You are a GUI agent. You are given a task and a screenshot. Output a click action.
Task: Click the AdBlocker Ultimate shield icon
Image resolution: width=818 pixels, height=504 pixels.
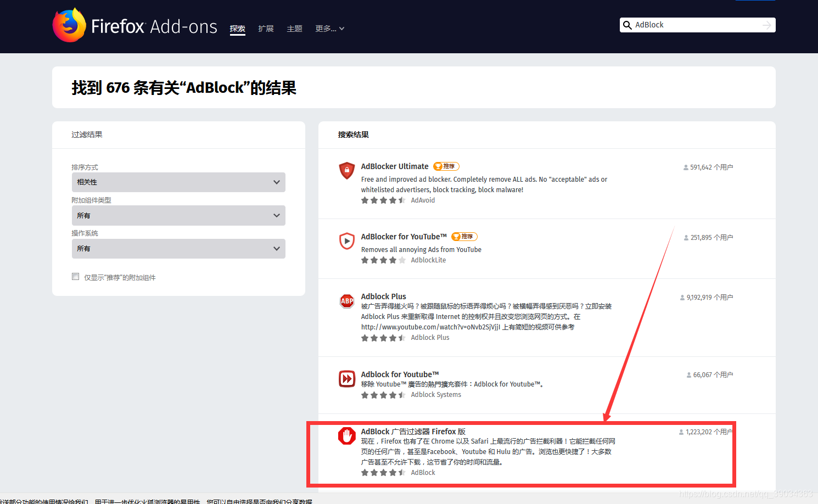[346, 171]
